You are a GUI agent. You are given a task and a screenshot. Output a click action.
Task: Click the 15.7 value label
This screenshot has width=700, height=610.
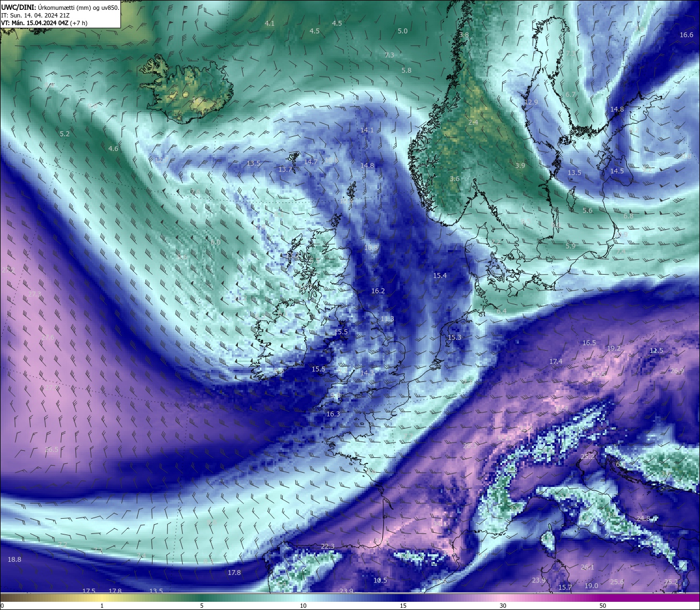[x=565, y=588]
